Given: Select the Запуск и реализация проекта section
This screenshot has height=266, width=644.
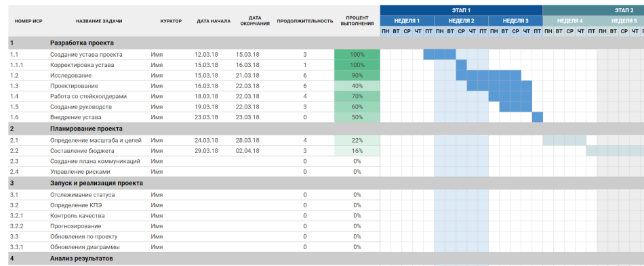Looking at the screenshot, I should pos(322,183).
